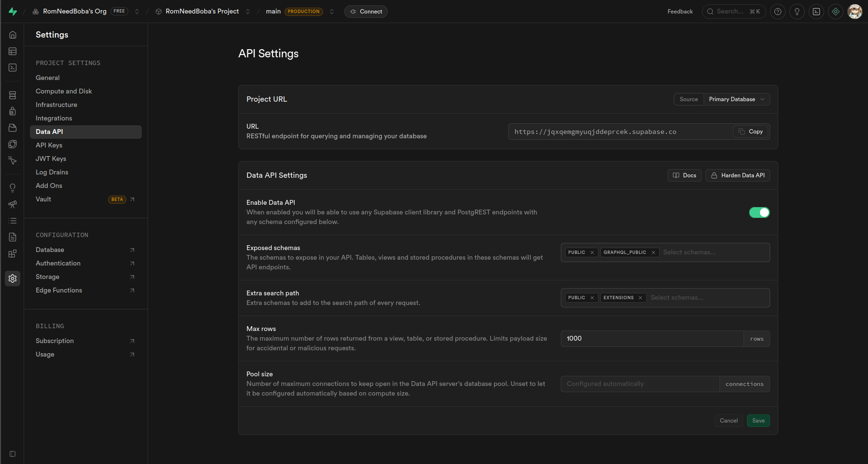The height and width of the screenshot is (464, 868).
Task: Open the Database icon in the sidebar
Action: tap(13, 95)
